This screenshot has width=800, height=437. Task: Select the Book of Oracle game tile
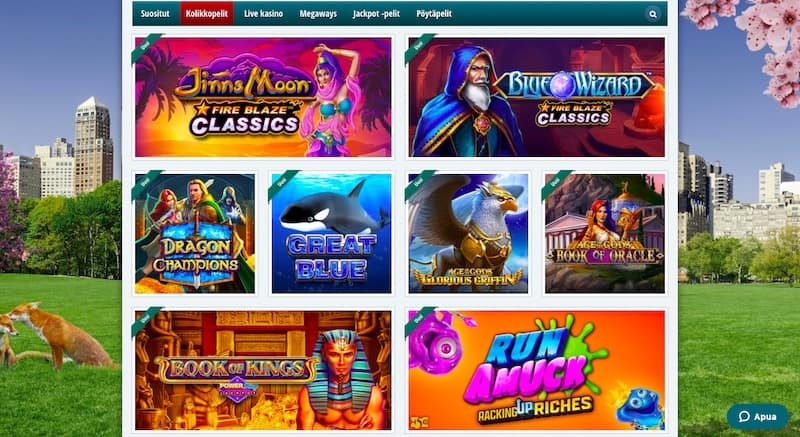point(605,234)
